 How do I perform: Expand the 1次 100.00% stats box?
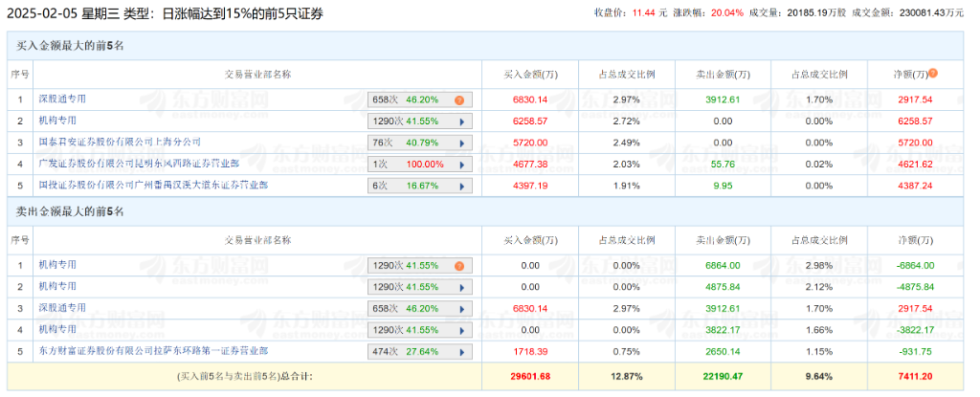point(420,165)
